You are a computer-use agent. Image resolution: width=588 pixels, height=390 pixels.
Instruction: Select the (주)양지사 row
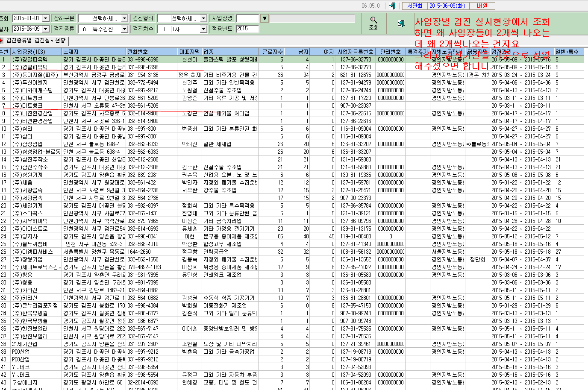(294, 236)
